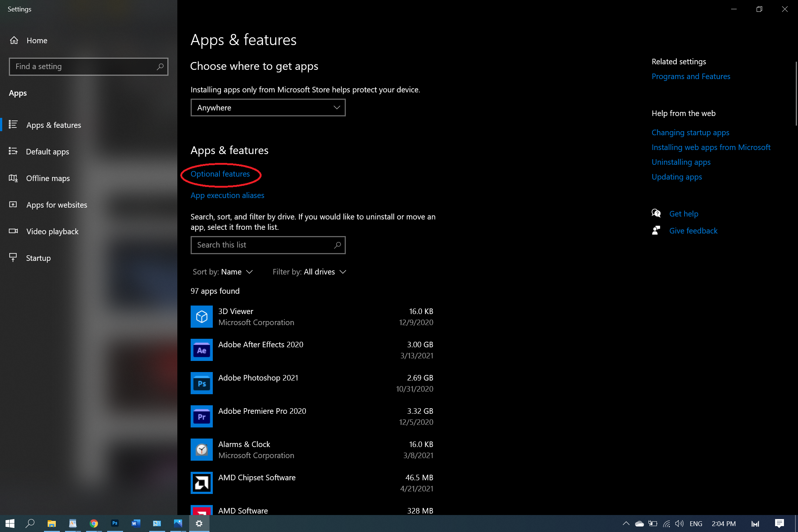Click the battery tray icon
The height and width of the screenshot is (532, 798).
[653, 524]
